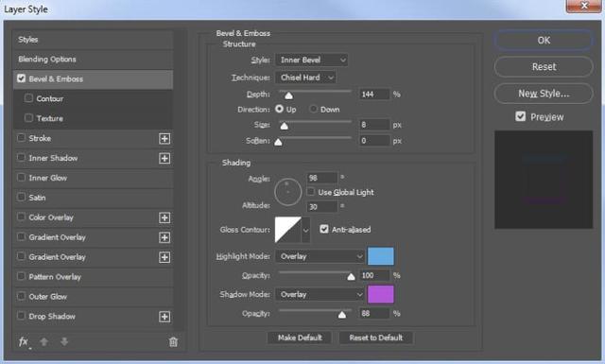Open the Technique dropdown showing Chisel Hard
Viewport: 605px width, 364px height.
(305, 78)
